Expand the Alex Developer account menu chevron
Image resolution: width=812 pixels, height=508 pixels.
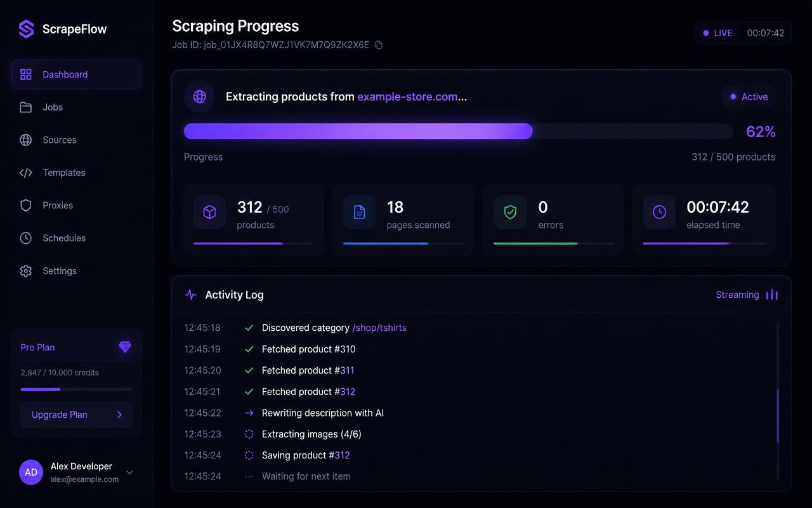pyautogui.click(x=129, y=472)
